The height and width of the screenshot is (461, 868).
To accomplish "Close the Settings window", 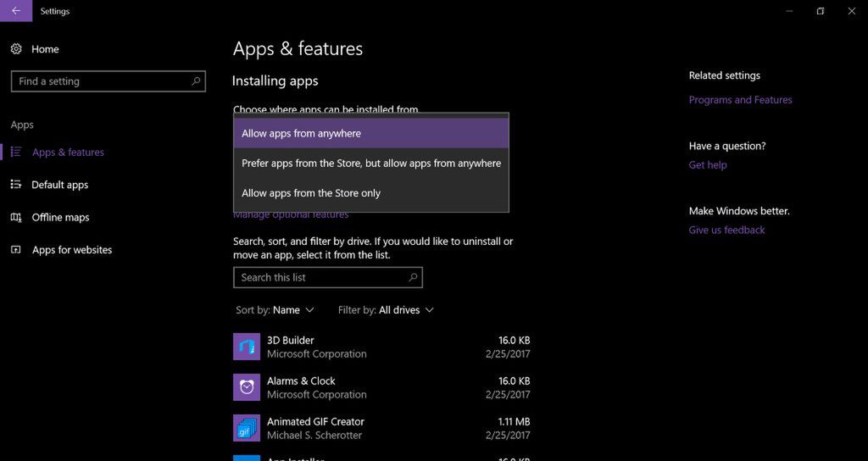I will point(851,11).
